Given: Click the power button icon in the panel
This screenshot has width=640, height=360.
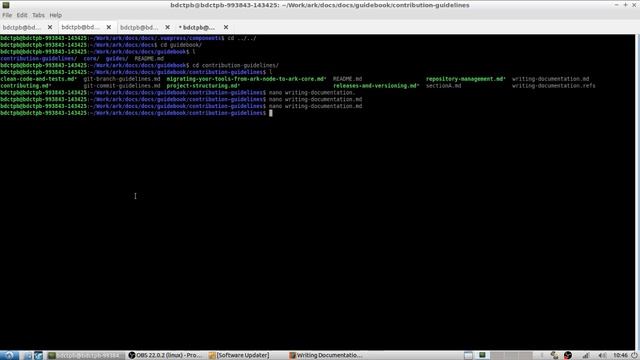Looking at the screenshot, I should tap(634, 356).
